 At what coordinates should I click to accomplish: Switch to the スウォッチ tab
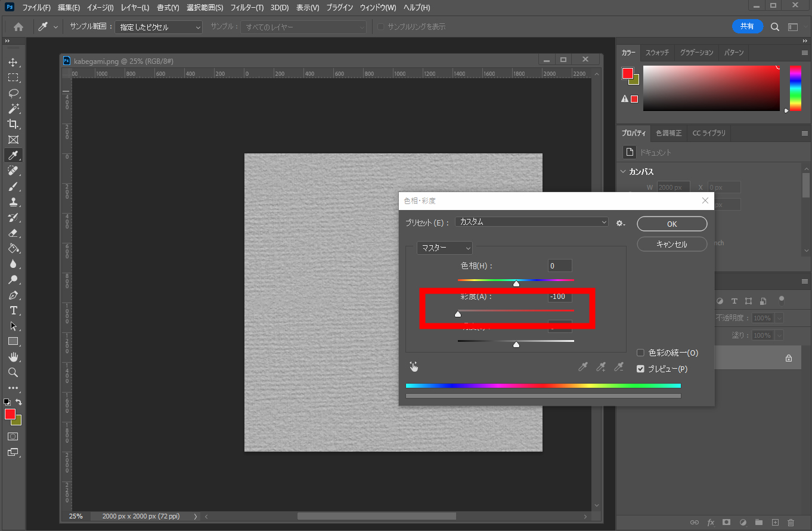pyautogui.click(x=657, y=53)
